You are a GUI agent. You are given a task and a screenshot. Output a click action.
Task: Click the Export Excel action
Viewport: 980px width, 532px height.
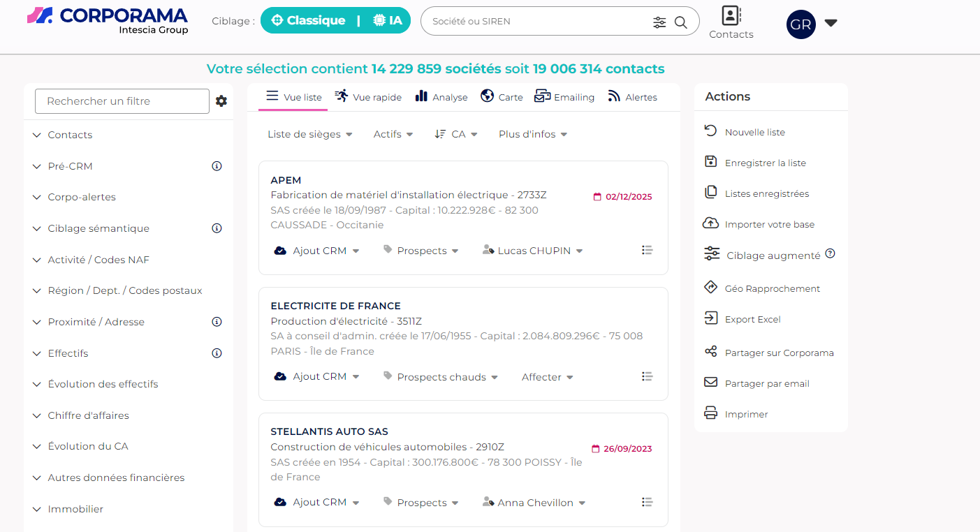(x=752, y=319)
